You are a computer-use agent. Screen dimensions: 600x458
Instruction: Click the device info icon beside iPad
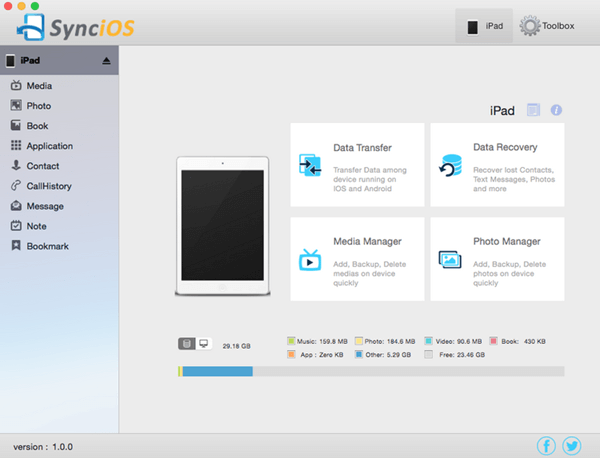[x=556, y=110]
